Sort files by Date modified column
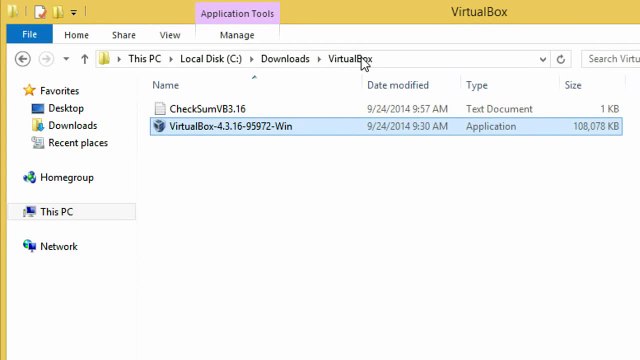The image size is (640, 360). (x=398, y=85)
